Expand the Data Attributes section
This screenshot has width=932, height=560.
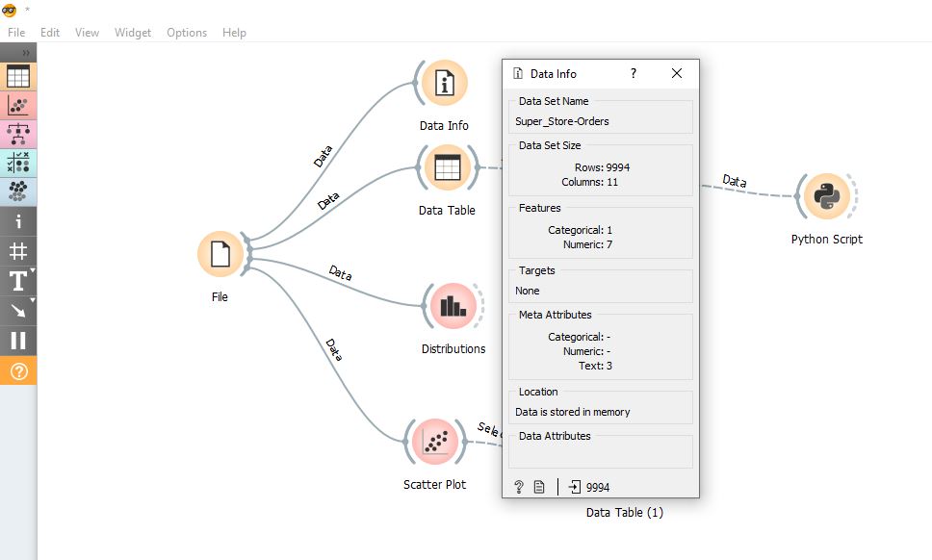pos(557,436)
